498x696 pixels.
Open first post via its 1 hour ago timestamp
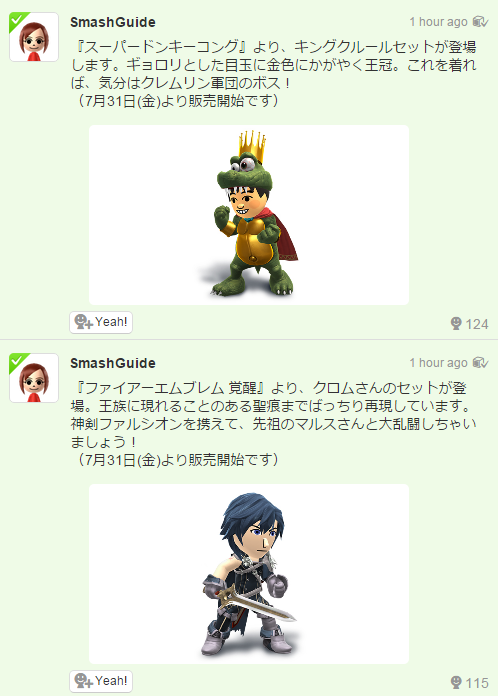click(438, 22)
